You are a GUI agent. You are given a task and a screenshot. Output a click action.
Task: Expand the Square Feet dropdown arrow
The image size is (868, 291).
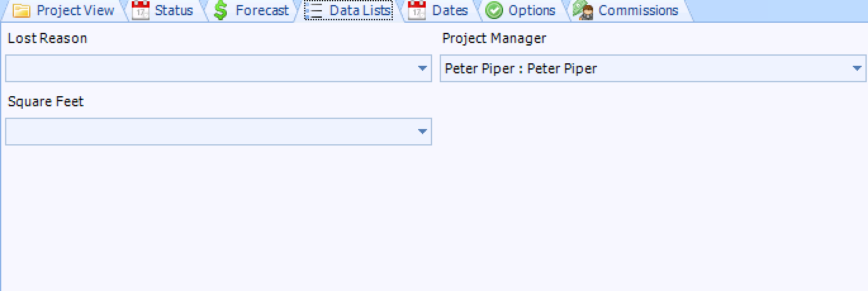click(423, 132)
